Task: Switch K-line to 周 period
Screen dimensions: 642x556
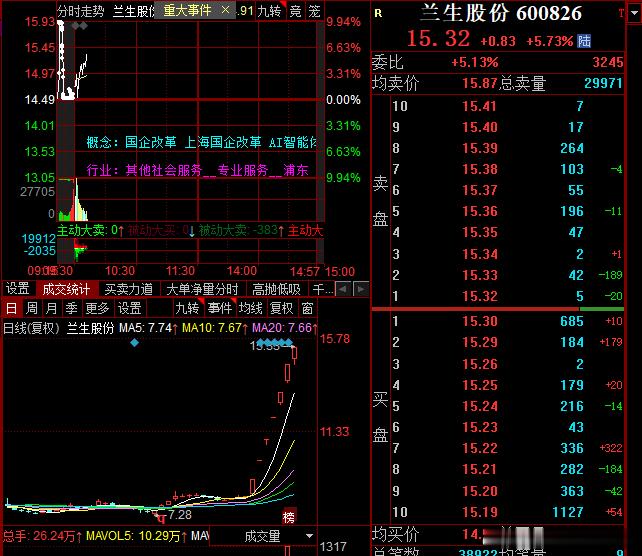Action: coord(32,308)
